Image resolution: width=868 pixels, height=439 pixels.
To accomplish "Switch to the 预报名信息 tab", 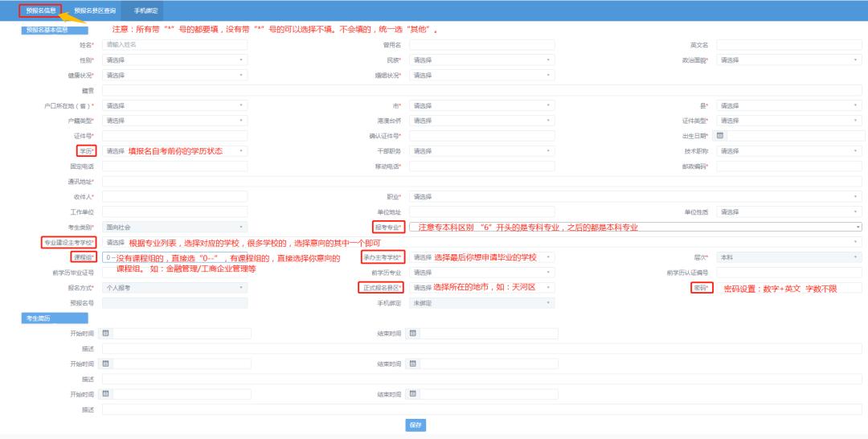I will tap(40, 10).
